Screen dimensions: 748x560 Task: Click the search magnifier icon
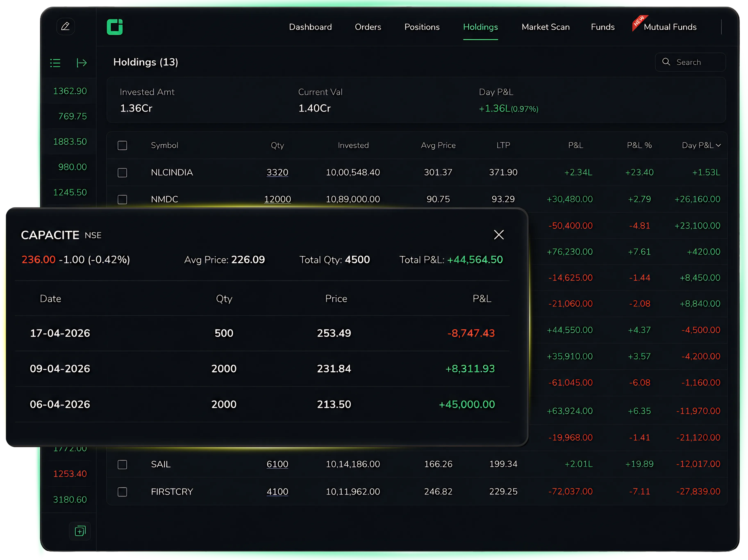666,62
